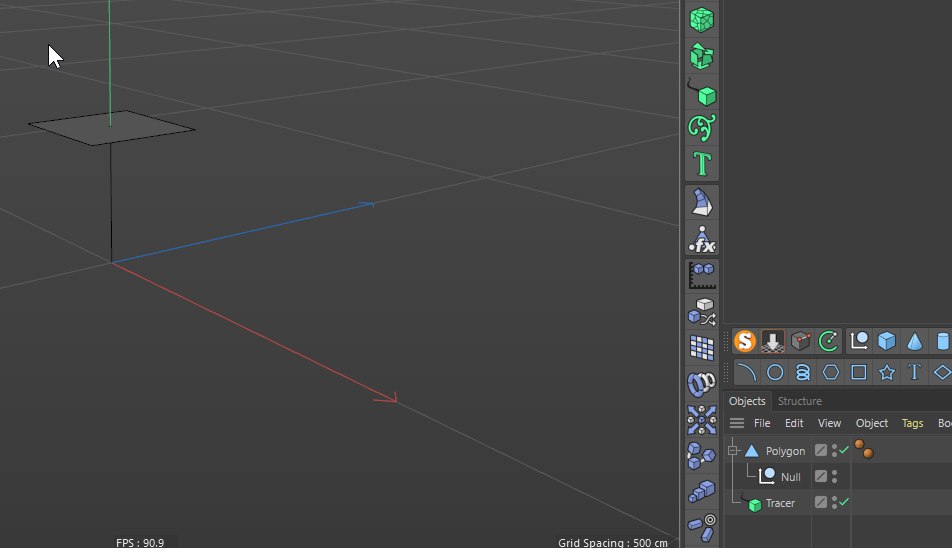The image size is (952, 548).
Task: Click the "FPS : 90.9" readout
Action: [140, 543]
